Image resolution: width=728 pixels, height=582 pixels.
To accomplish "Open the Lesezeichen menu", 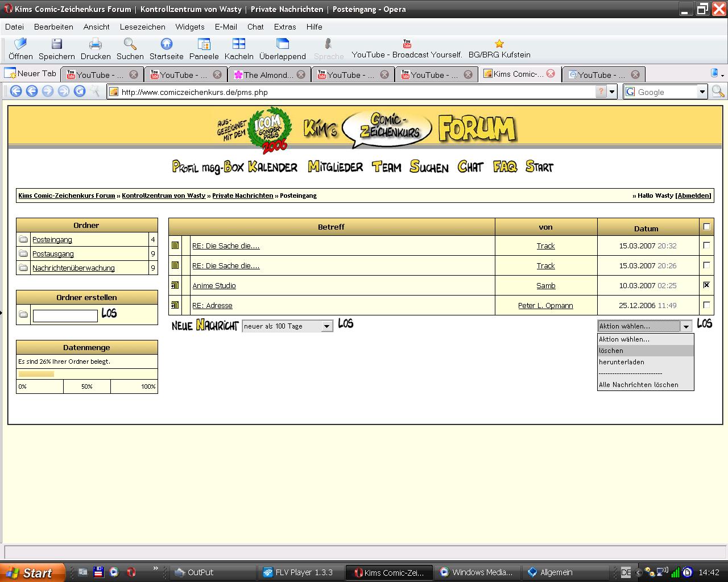I will point(142,27).
